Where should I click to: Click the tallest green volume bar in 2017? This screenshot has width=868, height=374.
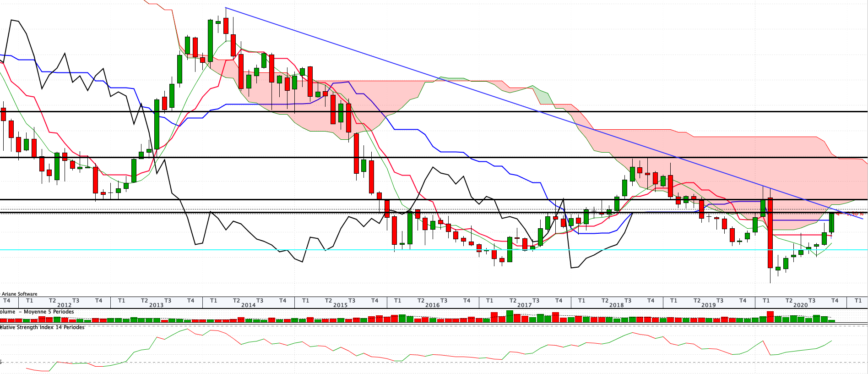(x=510, y=316)
